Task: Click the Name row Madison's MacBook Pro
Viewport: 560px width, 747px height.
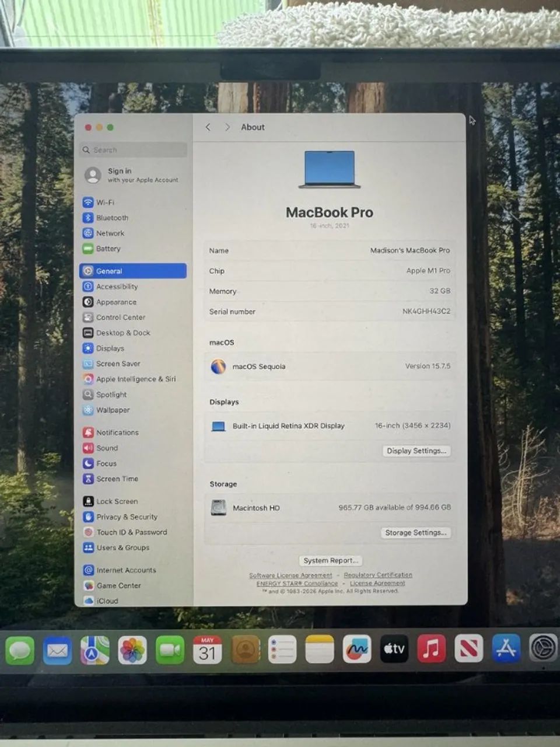Action: pos(330,250)
